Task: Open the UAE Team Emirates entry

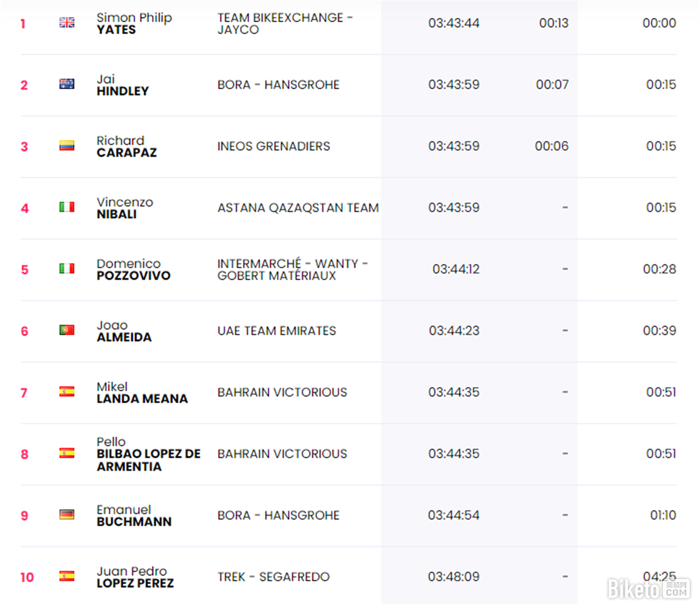Action: pos(276,330)
